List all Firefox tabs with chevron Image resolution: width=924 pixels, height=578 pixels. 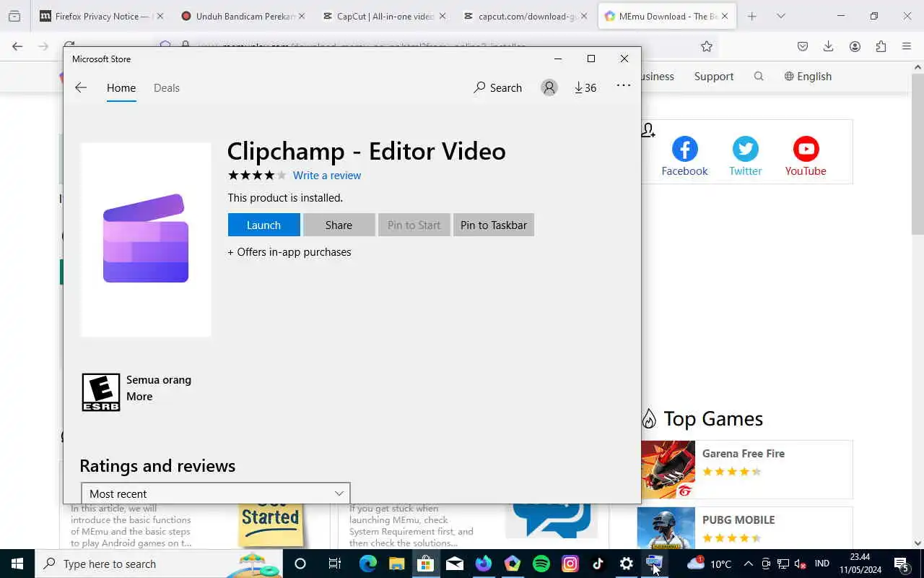(x=781, y=16)
